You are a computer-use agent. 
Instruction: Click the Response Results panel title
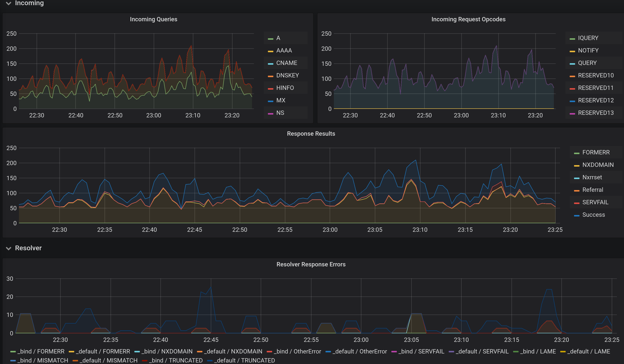311,134
